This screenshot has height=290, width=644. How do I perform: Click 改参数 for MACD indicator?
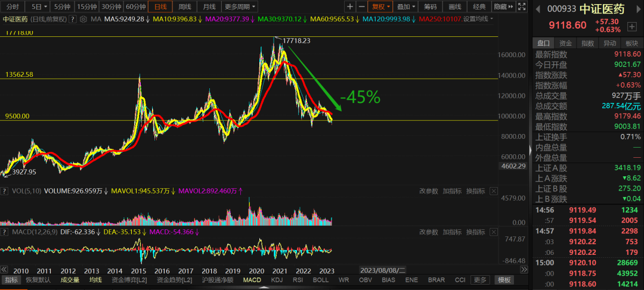tap(429, 232)
